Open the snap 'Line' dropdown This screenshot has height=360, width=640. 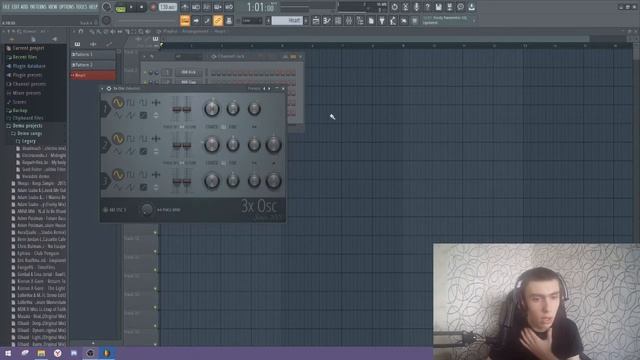(x=252, y=20)
